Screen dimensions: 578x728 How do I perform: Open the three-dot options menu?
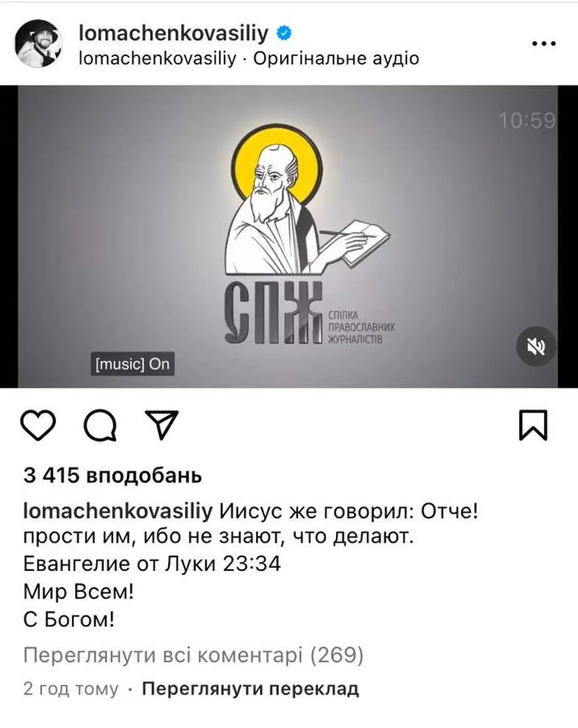click(x=544, y=44)
